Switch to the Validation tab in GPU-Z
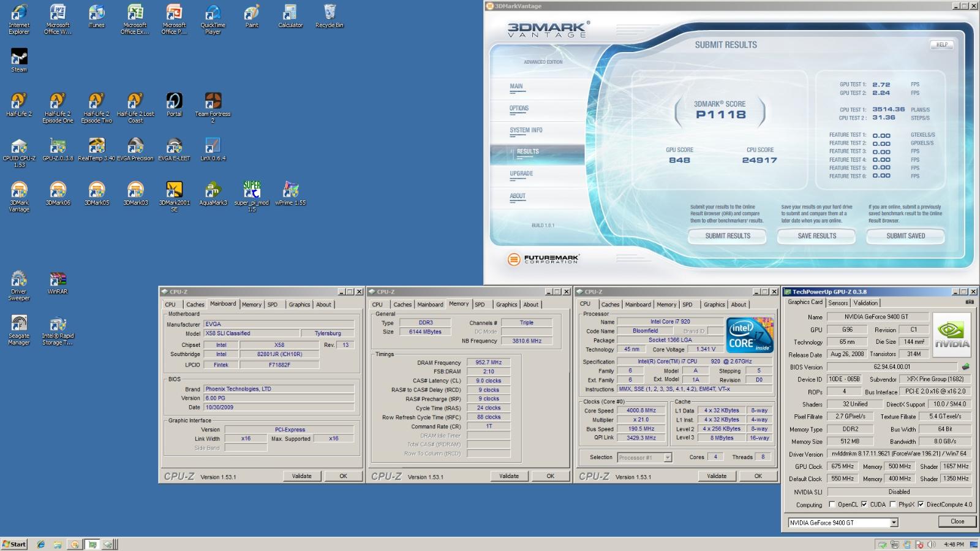This screenshot has height=551, width=980. (x=865, y=303)
